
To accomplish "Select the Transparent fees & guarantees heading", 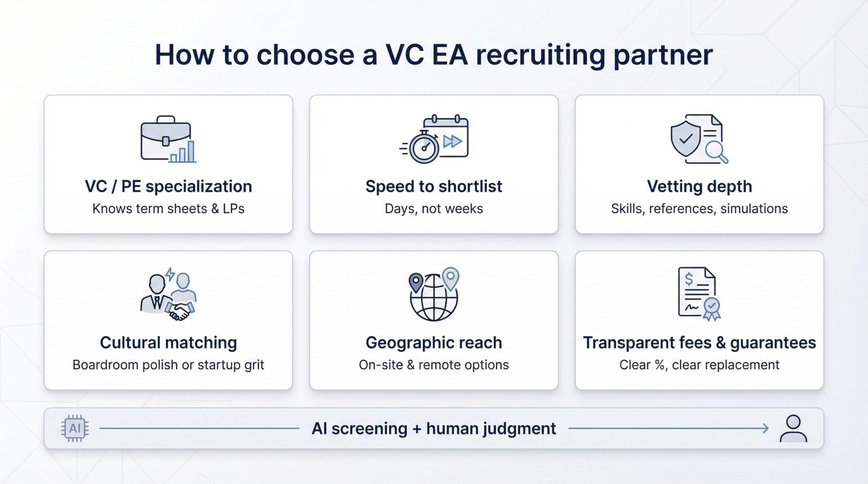I will [x=699, y=343].
